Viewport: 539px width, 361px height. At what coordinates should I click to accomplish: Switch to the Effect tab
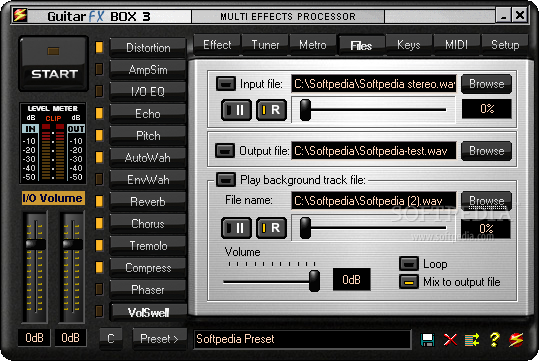click(x=217, y=45)
